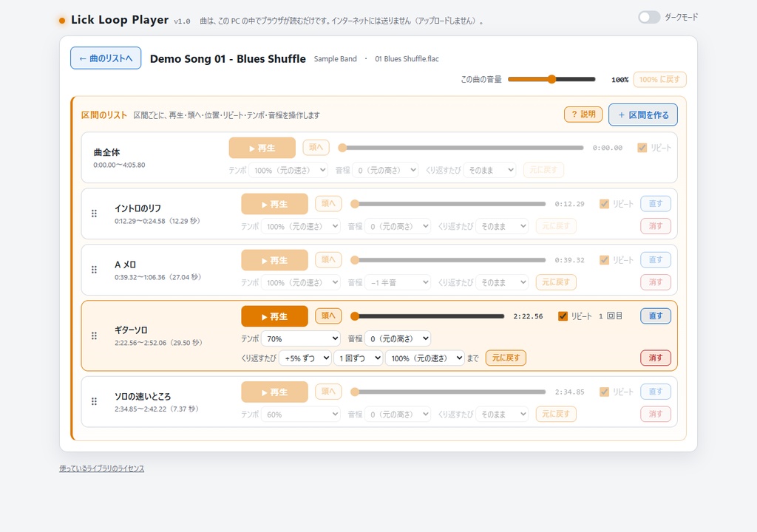The width and height of the screenshot is (757, 532).
Task: Click drag handle for イントロのリフ
Action: [94, 214]
